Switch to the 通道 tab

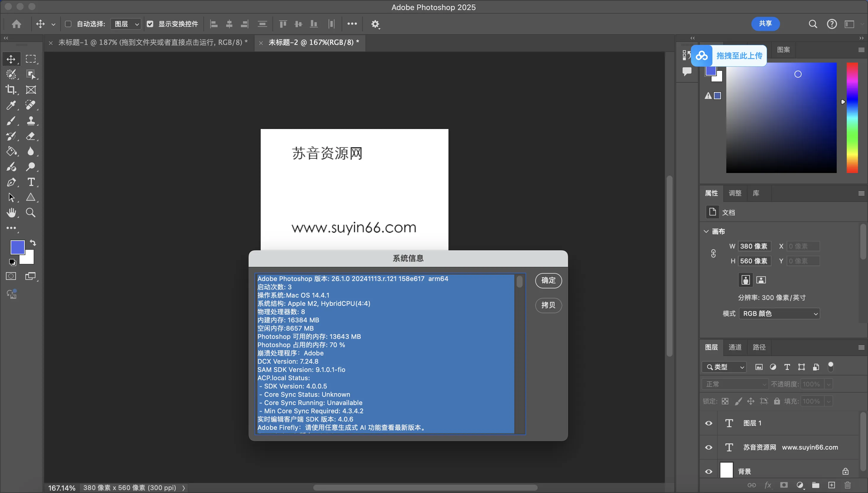tap(734, 347)
